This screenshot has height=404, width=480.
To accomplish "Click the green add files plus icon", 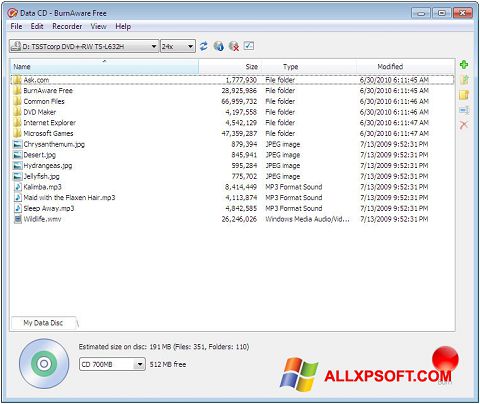I will click(x=464, y=65).
